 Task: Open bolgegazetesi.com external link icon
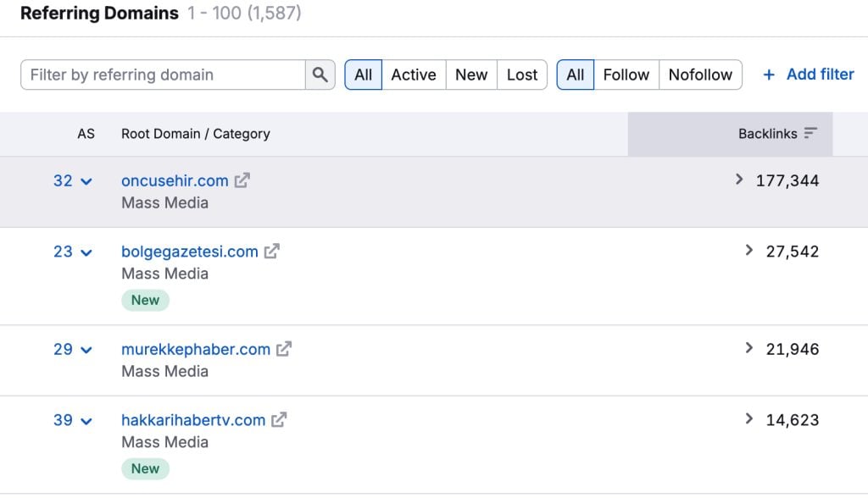(272, 252)
